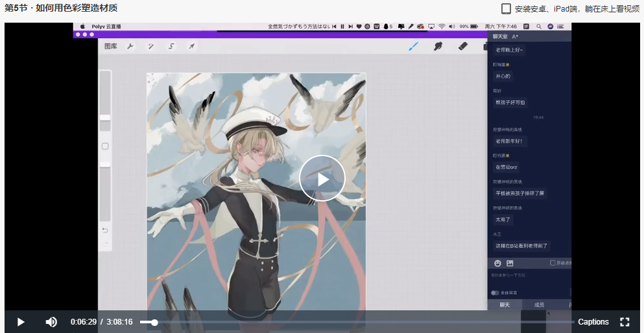Adjust the brush size slider handle

click(x=105, y=118)
